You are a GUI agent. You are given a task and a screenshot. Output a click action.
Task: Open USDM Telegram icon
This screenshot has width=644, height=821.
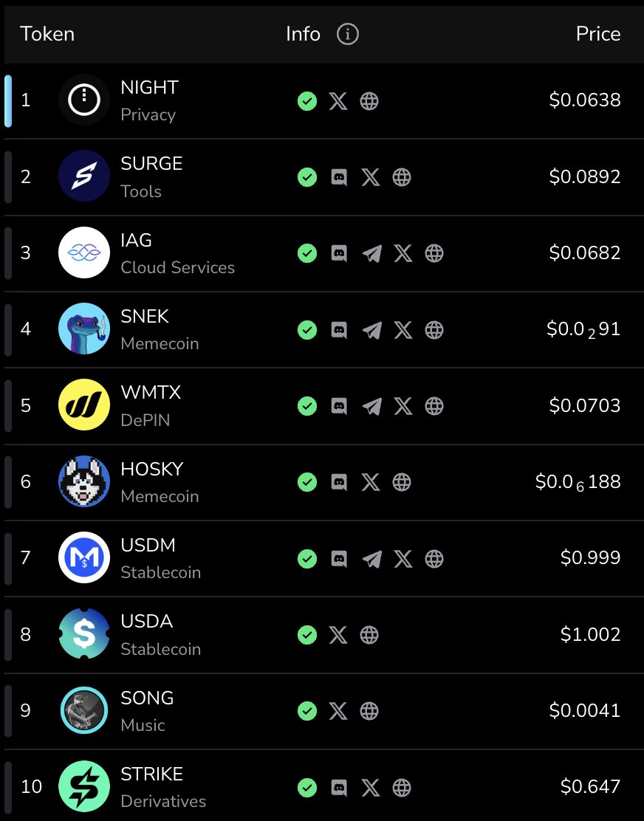pos(372,559)
